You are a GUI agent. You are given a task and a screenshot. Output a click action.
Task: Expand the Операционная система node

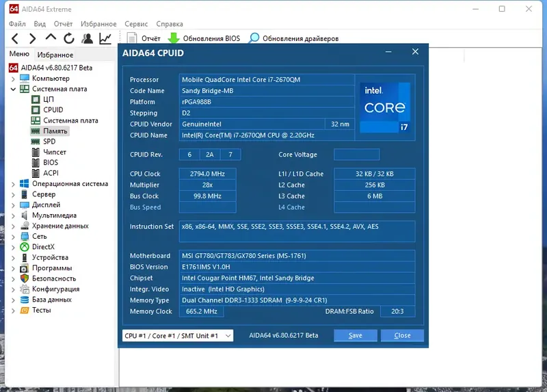pos(13,184)
